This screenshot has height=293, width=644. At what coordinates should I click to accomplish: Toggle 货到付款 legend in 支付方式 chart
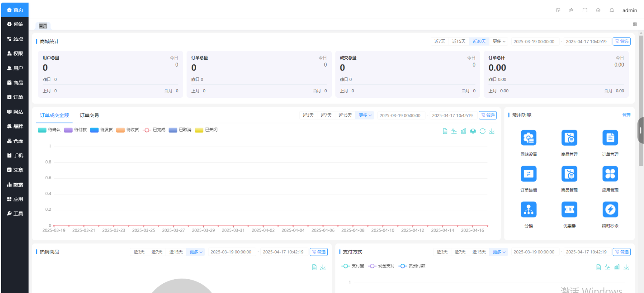(x=412, y=266)
